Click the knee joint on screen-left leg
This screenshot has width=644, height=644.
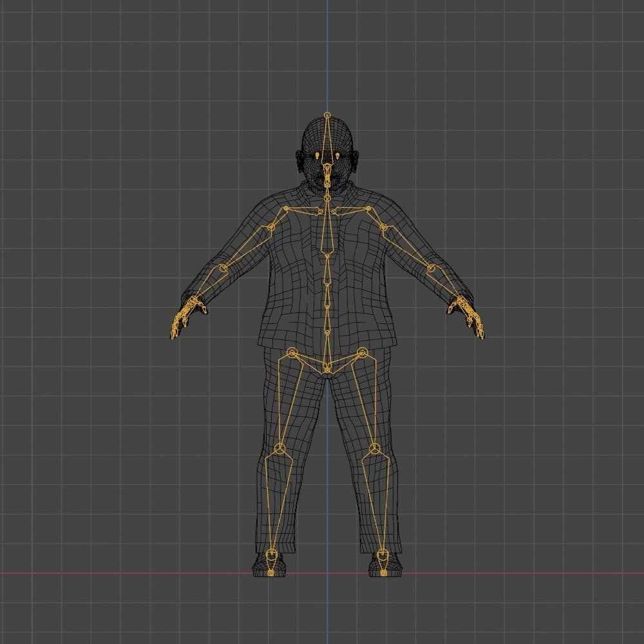click(x=280, y=448)
